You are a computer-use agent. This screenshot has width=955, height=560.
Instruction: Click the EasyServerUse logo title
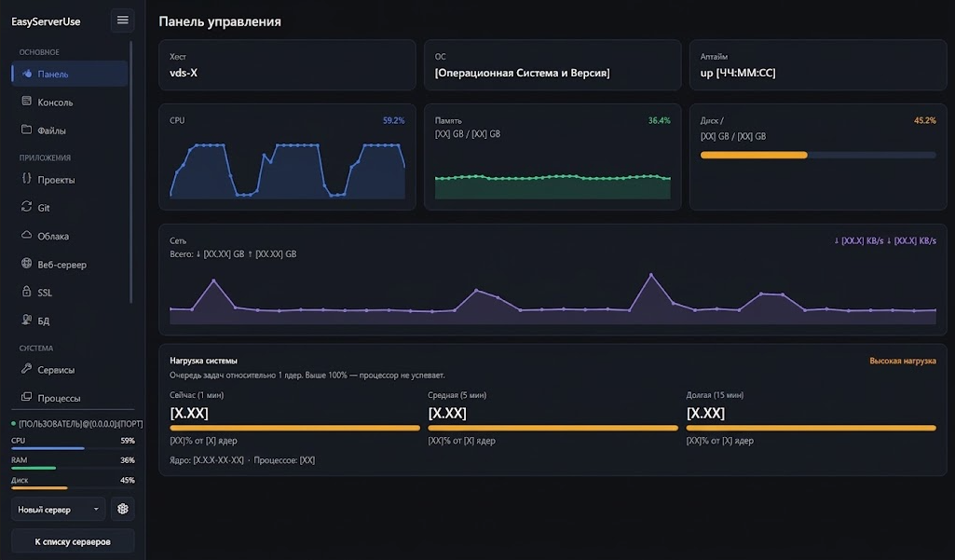tap(46, 21)
